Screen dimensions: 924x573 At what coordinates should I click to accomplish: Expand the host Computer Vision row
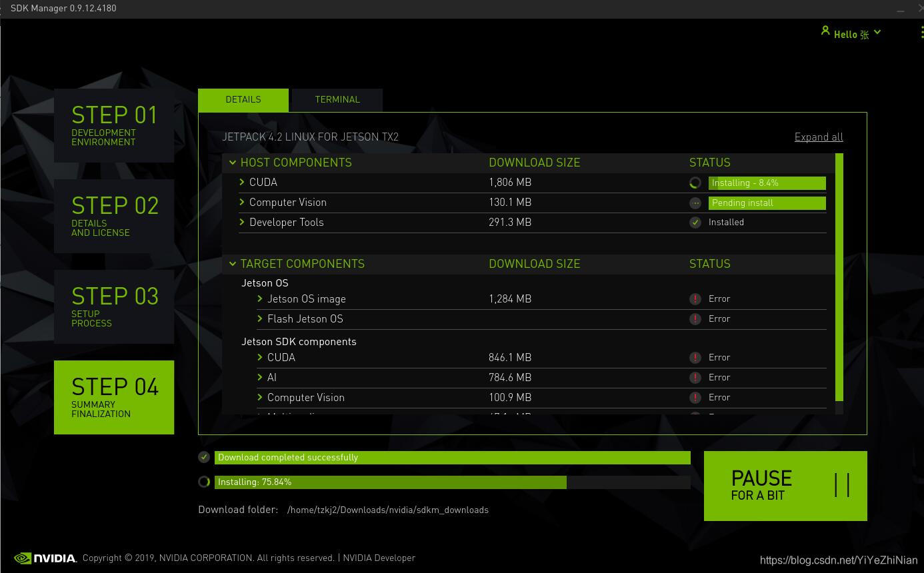tap(242, 202)
